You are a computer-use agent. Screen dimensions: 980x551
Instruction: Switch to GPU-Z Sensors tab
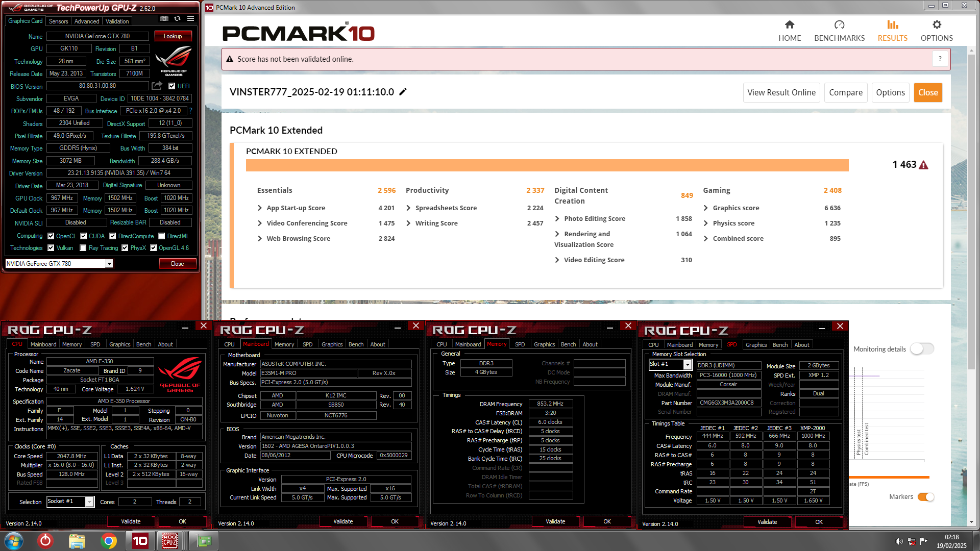[58, 21]
